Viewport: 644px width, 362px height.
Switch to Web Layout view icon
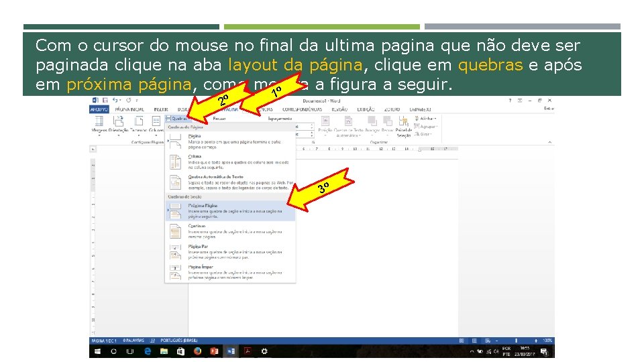tap(488, 341)
